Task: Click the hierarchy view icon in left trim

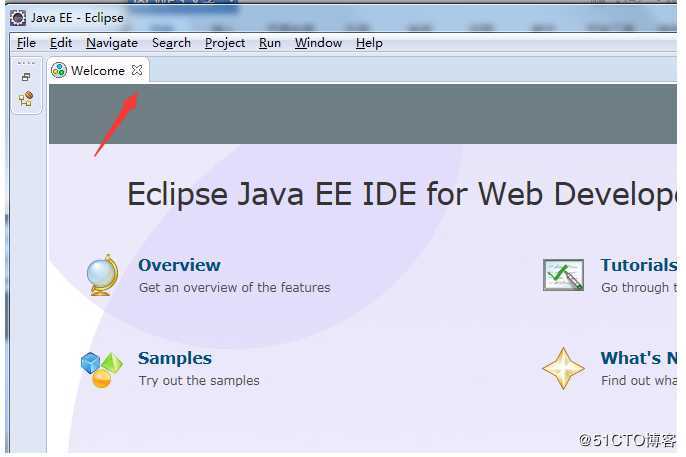Action: click(26, 98)
